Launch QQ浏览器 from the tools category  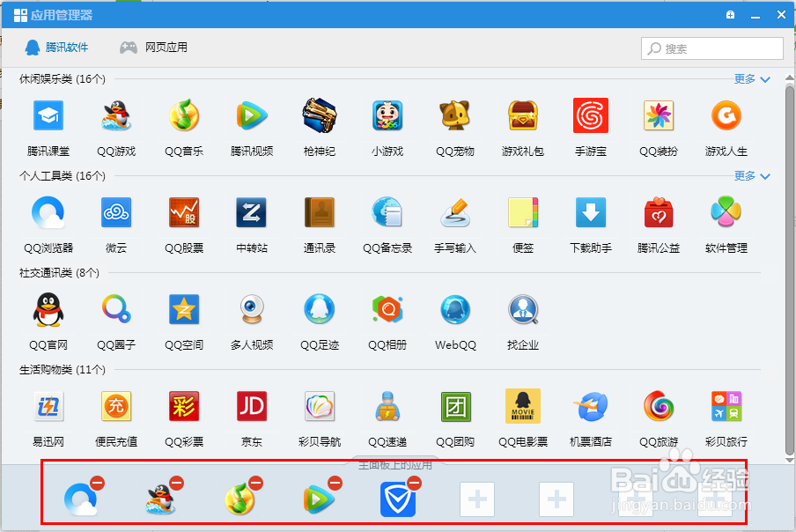click(x=48, y=212)
